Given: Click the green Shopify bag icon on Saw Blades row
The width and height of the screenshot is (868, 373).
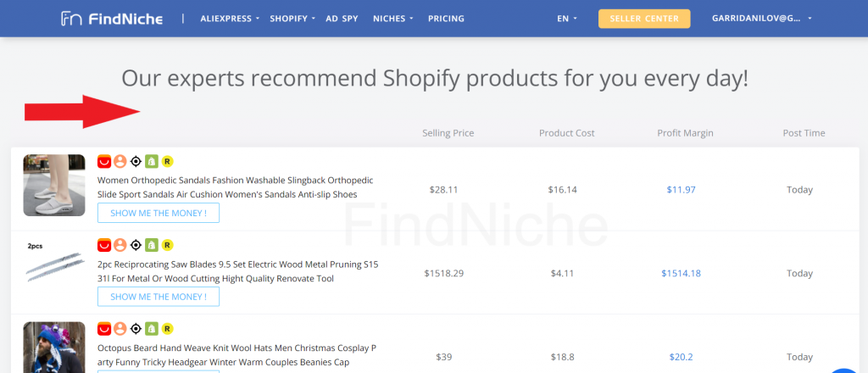Looking at the screenshot, I should pyautogui.click(x=152, y=245).
